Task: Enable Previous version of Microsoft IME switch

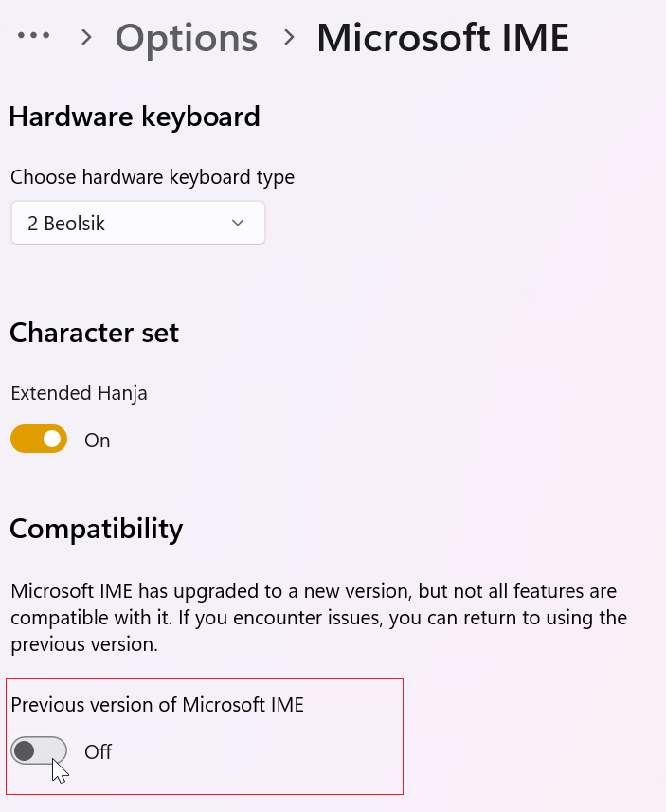Action: [39, 750]
